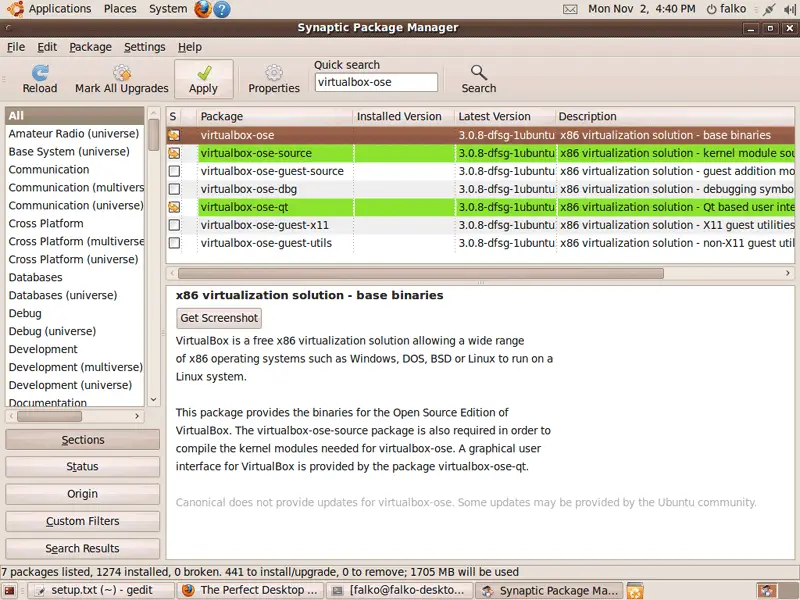
Task: Click the S status column header
Action: pos(173,116)
